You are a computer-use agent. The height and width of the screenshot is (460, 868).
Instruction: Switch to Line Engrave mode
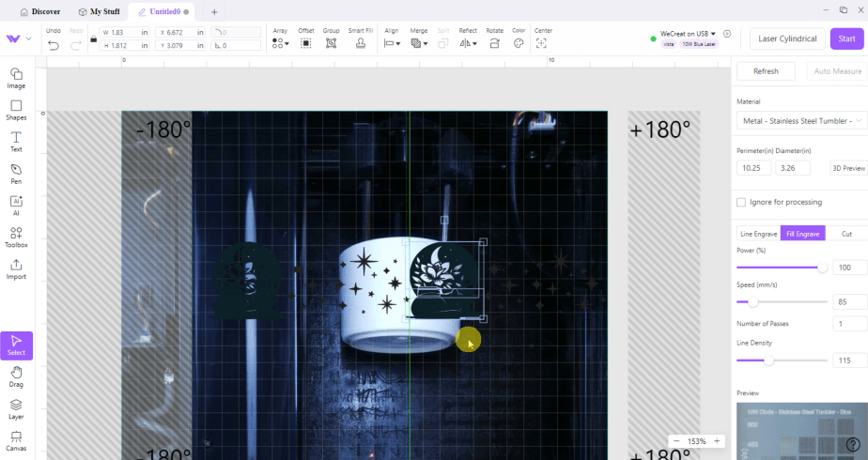[x=759, y=234]
